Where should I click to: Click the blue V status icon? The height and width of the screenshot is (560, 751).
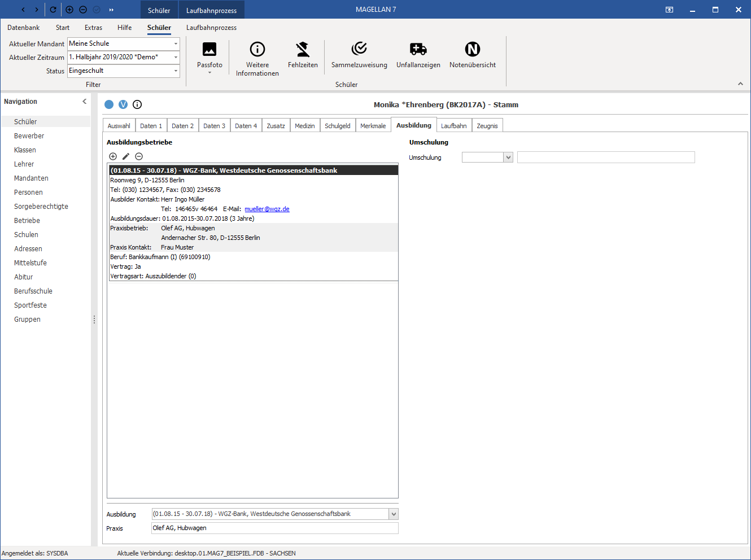click(x=123, y=104)
